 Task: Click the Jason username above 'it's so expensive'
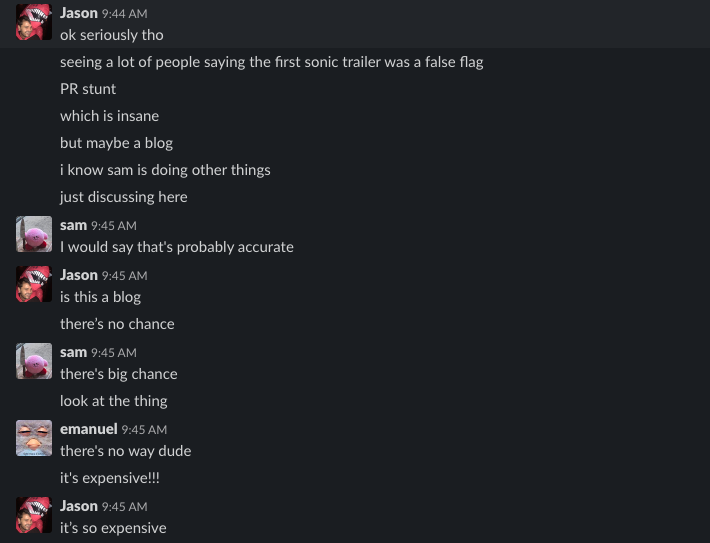pos(79,506)
